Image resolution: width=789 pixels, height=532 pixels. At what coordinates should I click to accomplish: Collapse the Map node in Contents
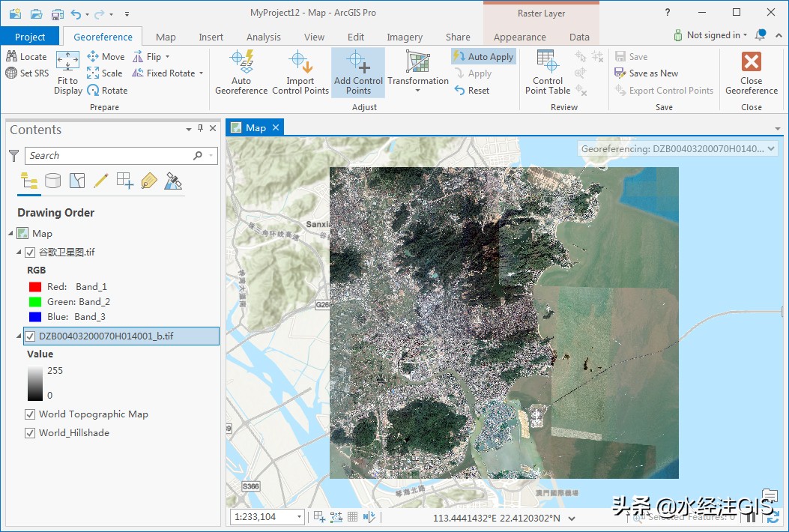[11, 234]
